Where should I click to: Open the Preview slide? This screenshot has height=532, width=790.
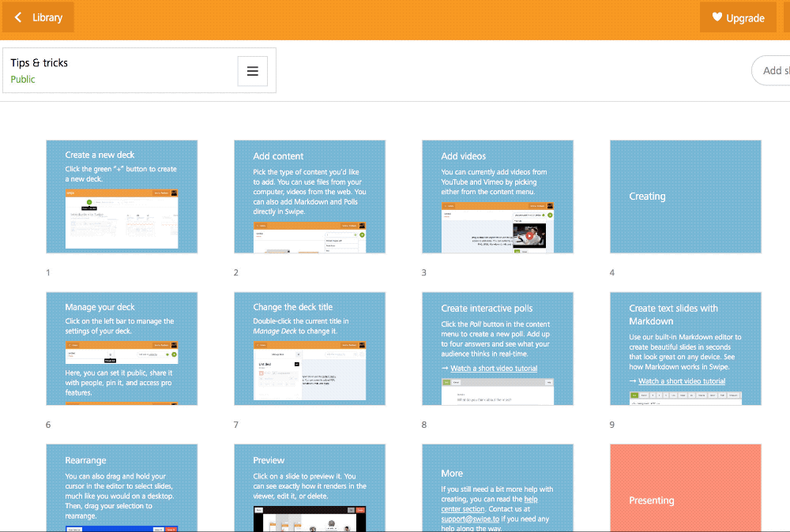pos(310,487)
